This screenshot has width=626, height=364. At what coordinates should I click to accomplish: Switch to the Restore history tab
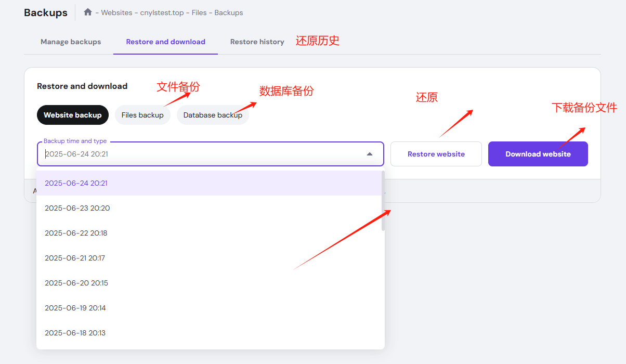(x=257, y=42)
